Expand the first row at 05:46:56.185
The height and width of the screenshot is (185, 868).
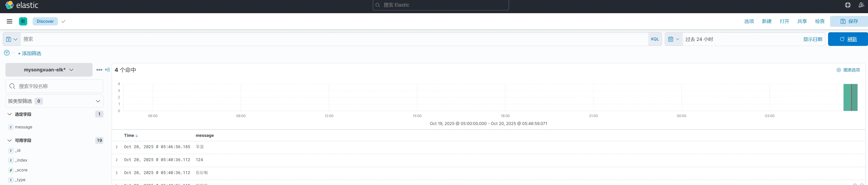click(117, 147)
